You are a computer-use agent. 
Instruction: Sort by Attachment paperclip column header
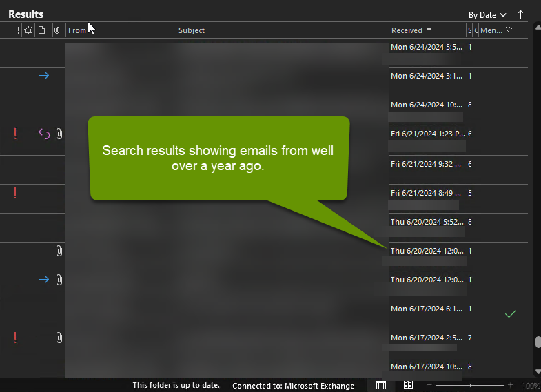tap(57, 30)
